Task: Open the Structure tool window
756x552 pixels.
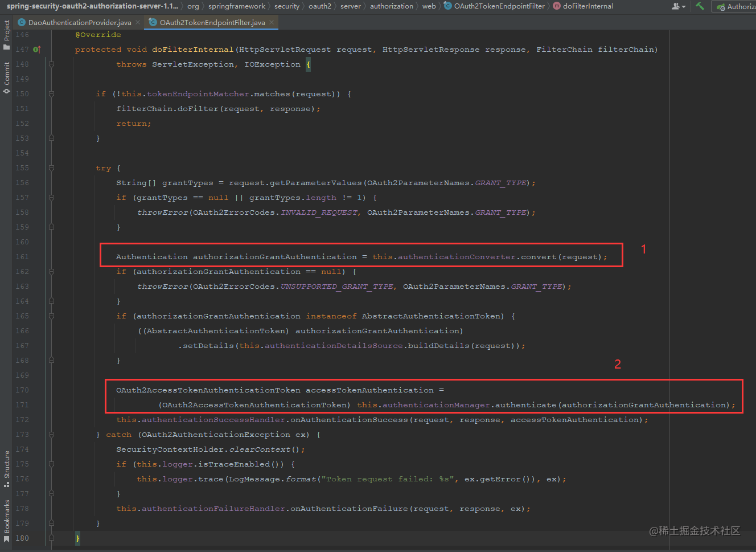Action: click(x=6, y=469)
